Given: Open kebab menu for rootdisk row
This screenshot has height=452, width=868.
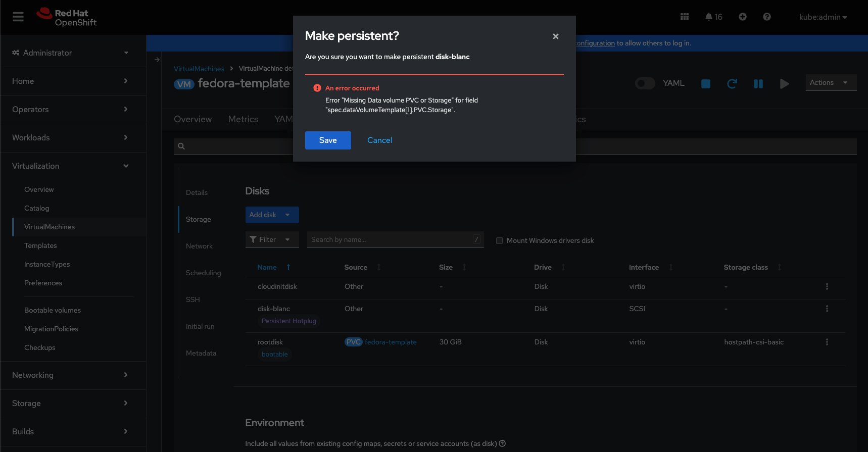Looking at the screenshot, I should [827, 342].
